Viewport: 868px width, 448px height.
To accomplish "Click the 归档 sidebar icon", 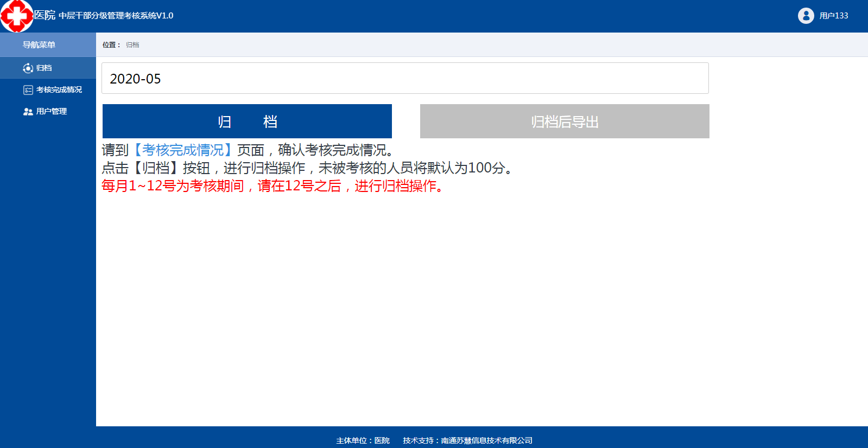I will (28, 68).
